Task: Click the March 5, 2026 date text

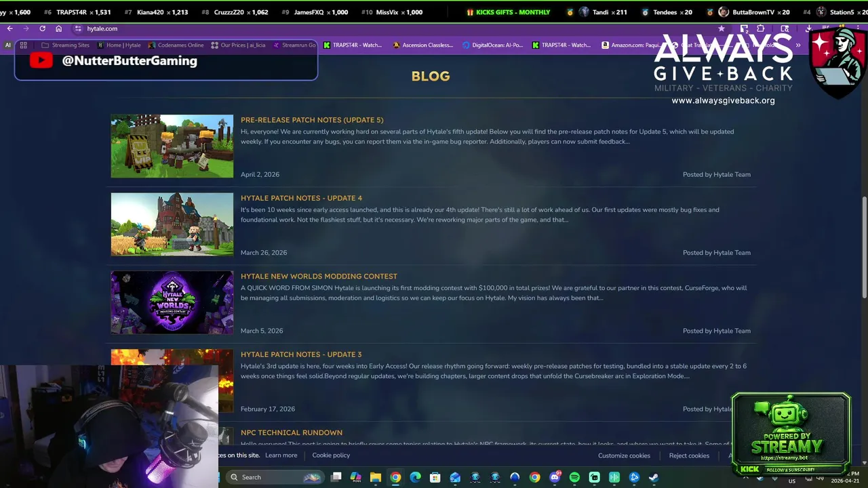Action: point(262,331)
